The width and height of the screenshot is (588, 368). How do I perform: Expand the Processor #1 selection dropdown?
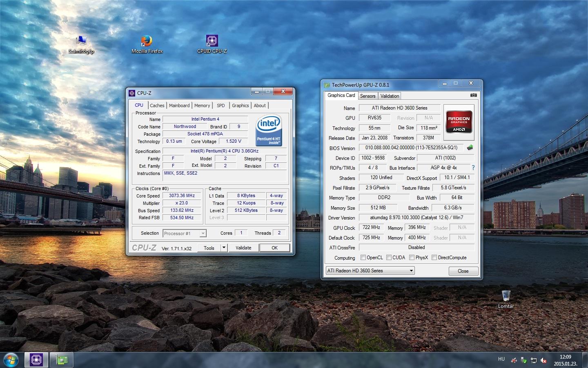click(203, 233)
